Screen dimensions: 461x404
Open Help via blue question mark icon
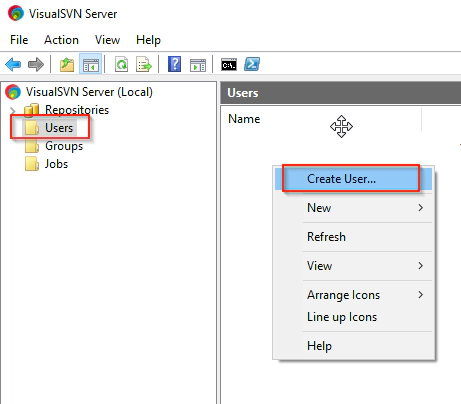(x=174, y=64)
